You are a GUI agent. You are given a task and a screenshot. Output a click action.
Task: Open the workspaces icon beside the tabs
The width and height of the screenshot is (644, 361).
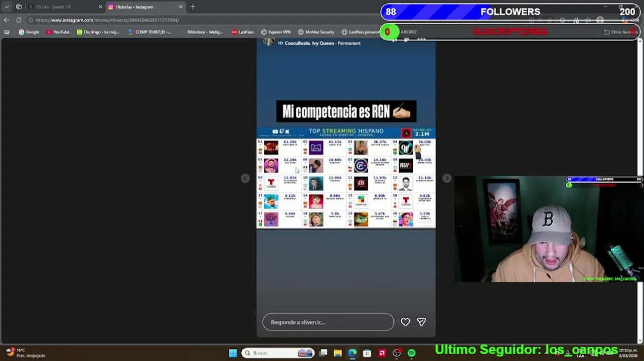(x=19, y=7)
